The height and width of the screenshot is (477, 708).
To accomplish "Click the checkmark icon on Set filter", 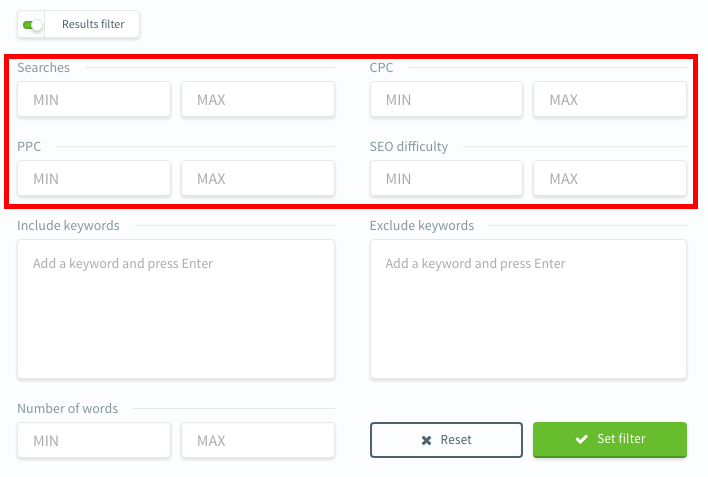I will coord(580,439).
